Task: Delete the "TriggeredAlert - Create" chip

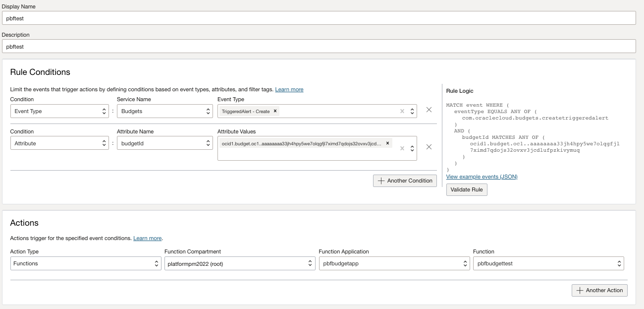Action: 275,111
